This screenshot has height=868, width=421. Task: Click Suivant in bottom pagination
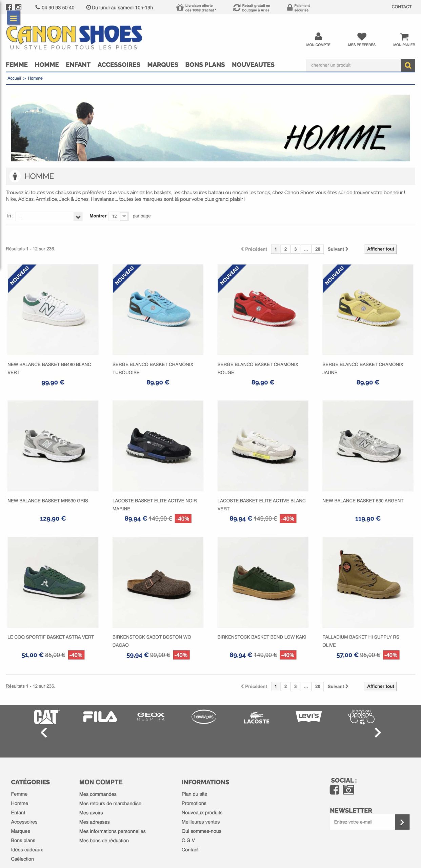coord(338,687)
